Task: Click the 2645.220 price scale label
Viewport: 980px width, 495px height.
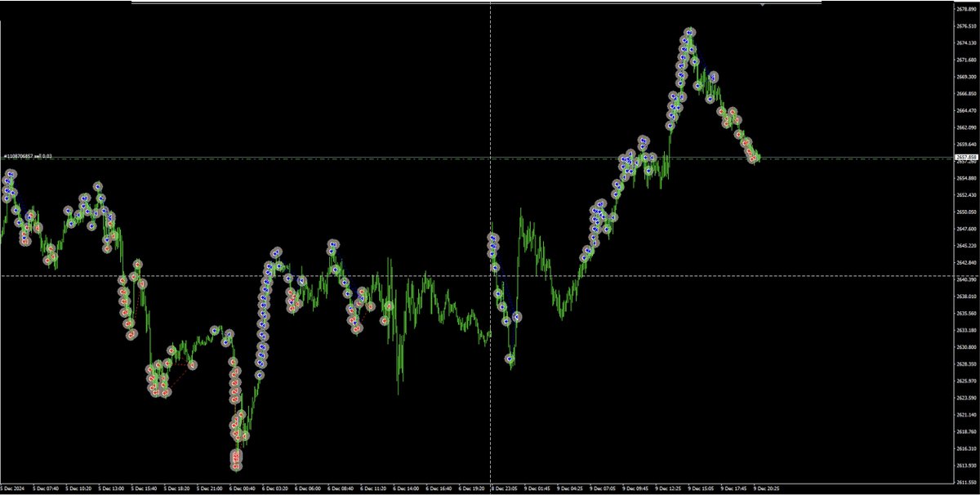Action: 966,245
